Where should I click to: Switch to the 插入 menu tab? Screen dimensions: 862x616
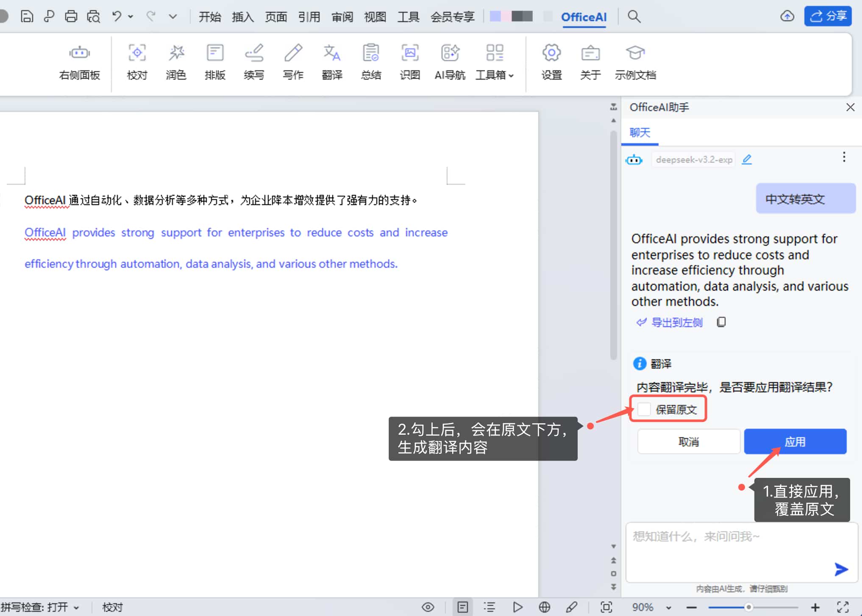click(x=242, y=17)
